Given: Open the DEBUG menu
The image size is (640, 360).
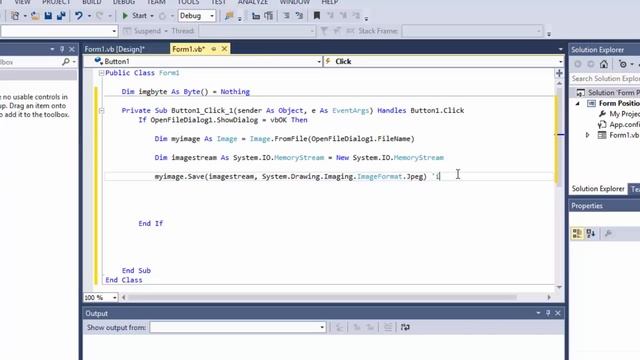Looking at the screenshot, I should [x=124, y=2].
